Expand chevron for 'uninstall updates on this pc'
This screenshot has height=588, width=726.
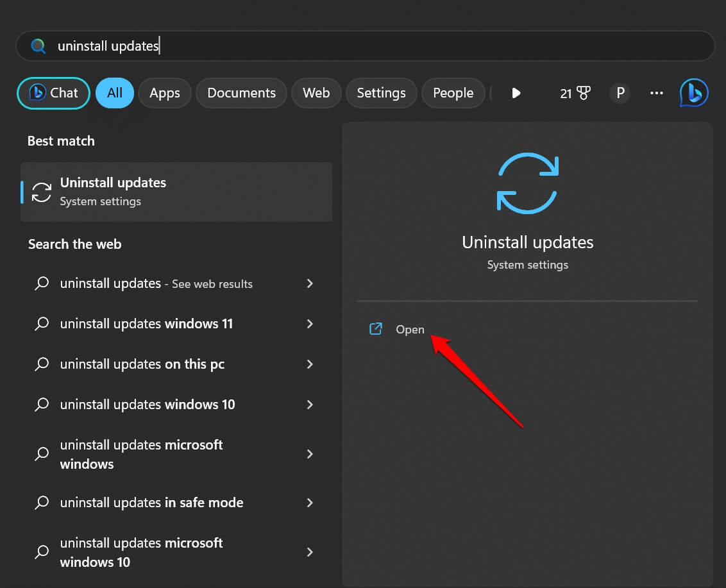(x=310, y=364)
